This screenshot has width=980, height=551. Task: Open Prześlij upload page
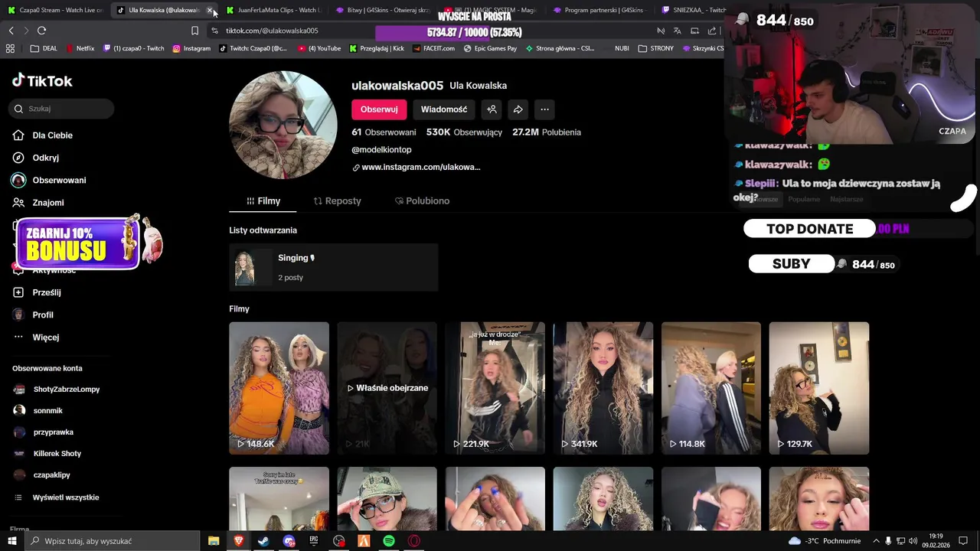click(x=46, y=292)
